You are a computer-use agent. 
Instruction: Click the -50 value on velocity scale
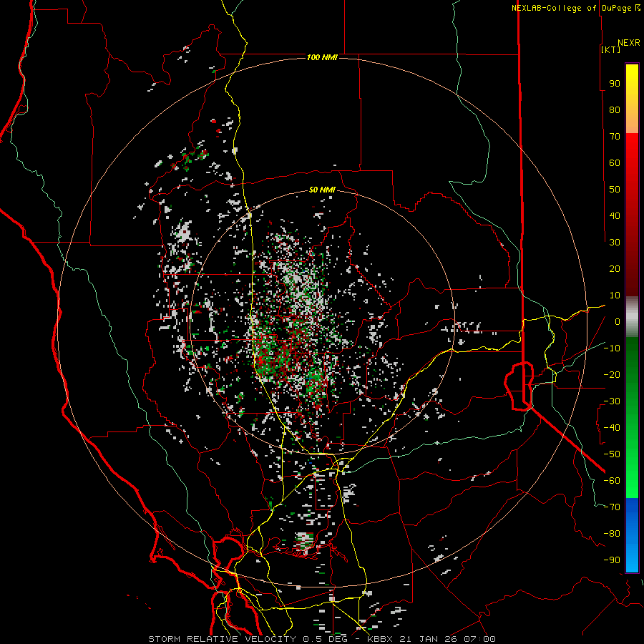[612, 454]
